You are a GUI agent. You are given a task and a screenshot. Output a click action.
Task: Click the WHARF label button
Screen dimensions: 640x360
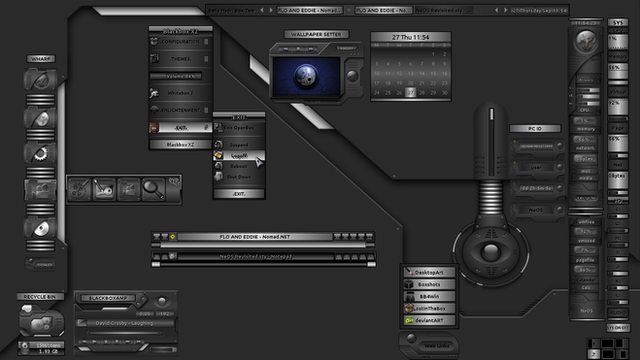pos(41,59)
